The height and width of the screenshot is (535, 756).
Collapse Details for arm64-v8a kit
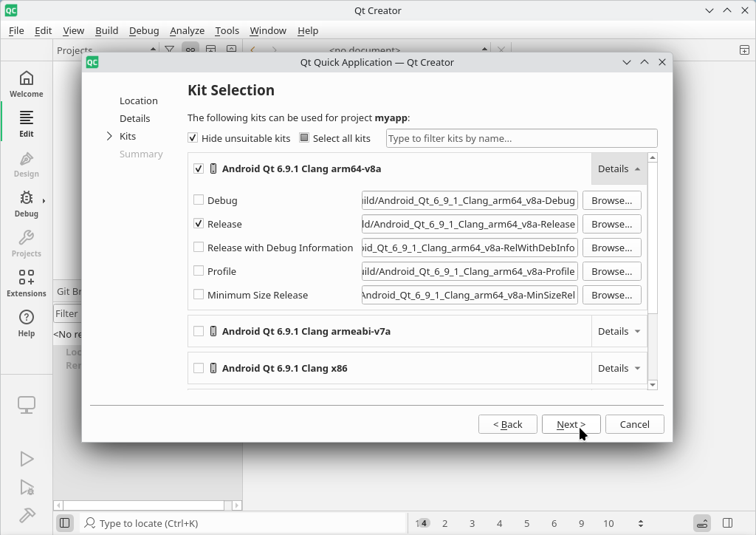(619, 168)
